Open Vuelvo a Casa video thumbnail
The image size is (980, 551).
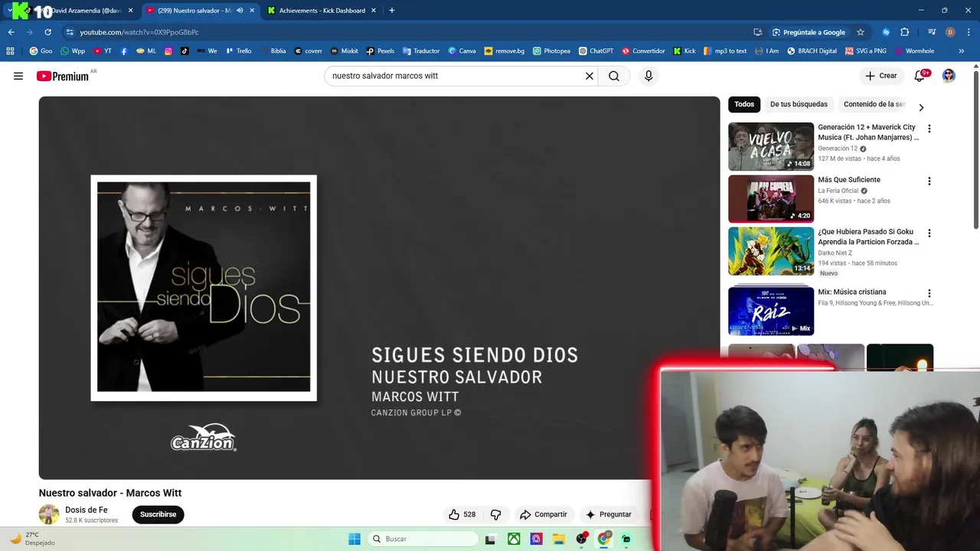771,146
